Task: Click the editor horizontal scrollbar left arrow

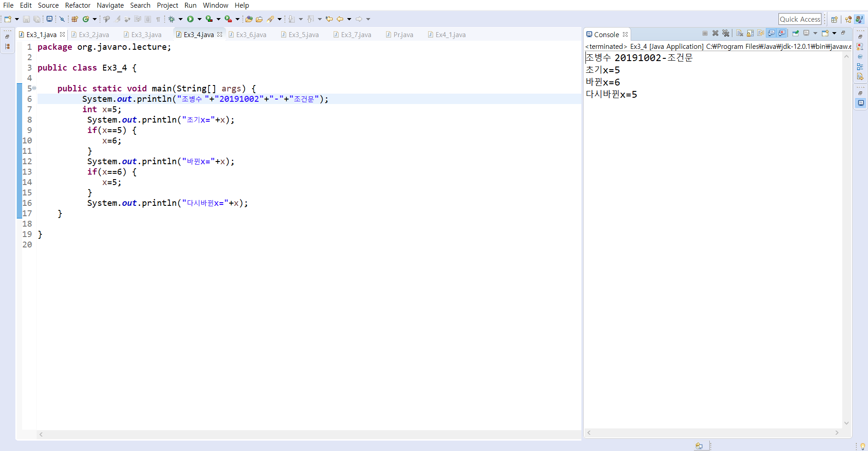Action: pos(41,434)
